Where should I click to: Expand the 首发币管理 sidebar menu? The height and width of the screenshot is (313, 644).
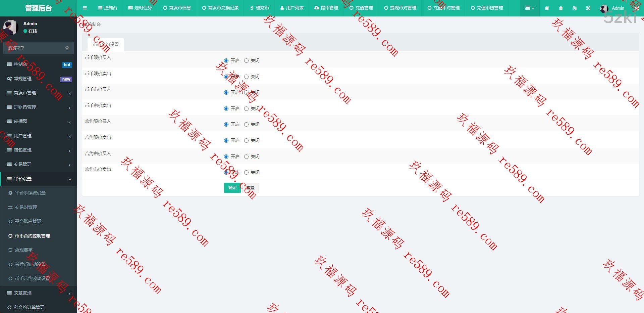pos(39,93)
